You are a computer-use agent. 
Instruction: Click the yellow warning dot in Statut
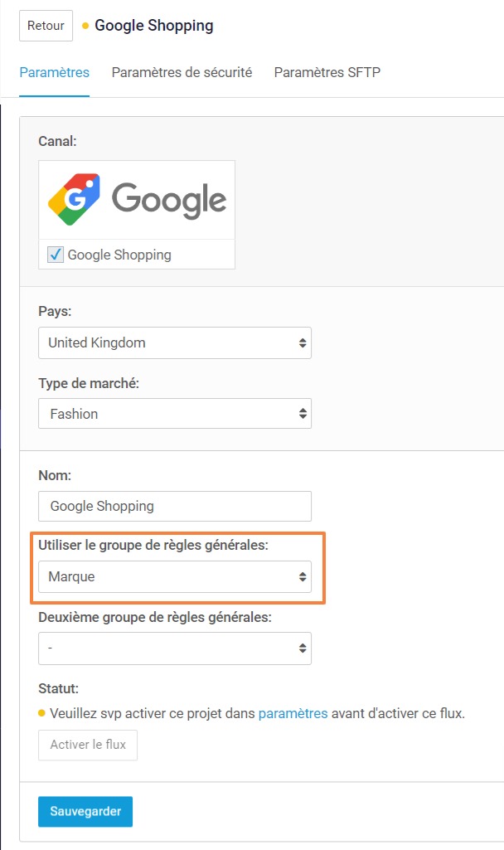pos(42,713)
